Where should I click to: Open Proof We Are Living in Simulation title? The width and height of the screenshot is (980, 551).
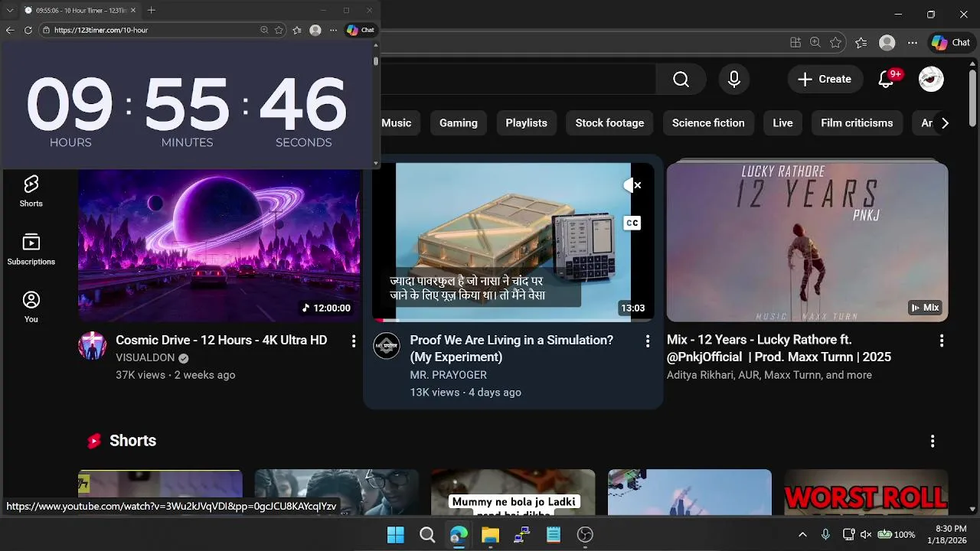point(511,348)
